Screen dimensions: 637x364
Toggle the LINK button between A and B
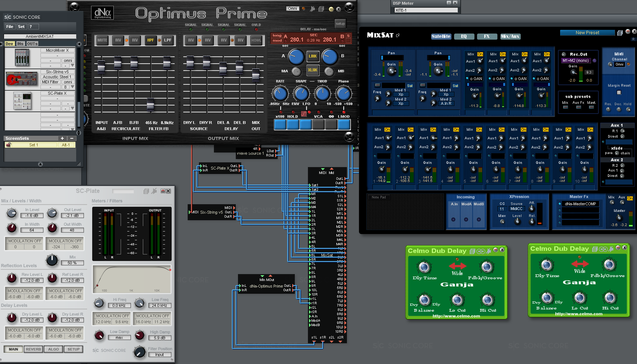313,56
